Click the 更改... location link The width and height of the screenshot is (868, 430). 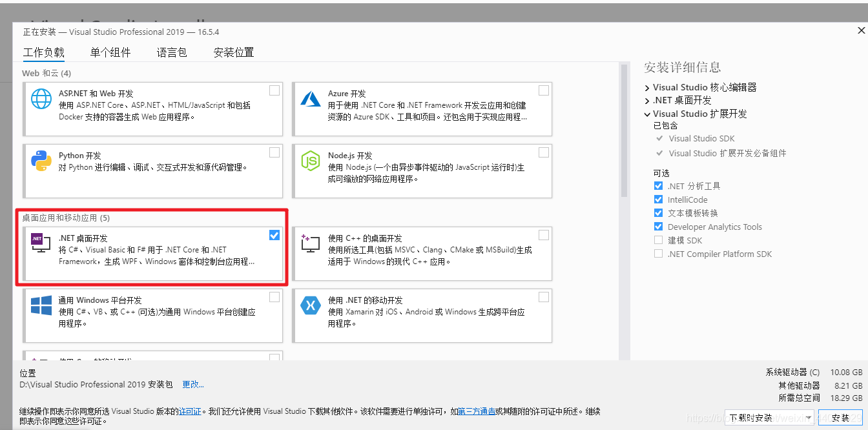pyautogui.click(x=193, y=385)
